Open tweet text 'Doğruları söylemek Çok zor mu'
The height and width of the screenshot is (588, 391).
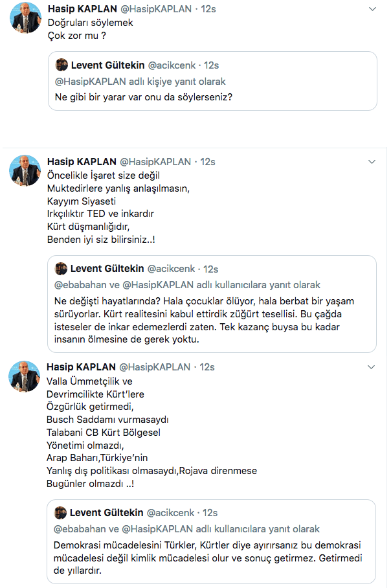tap(82, 29)
